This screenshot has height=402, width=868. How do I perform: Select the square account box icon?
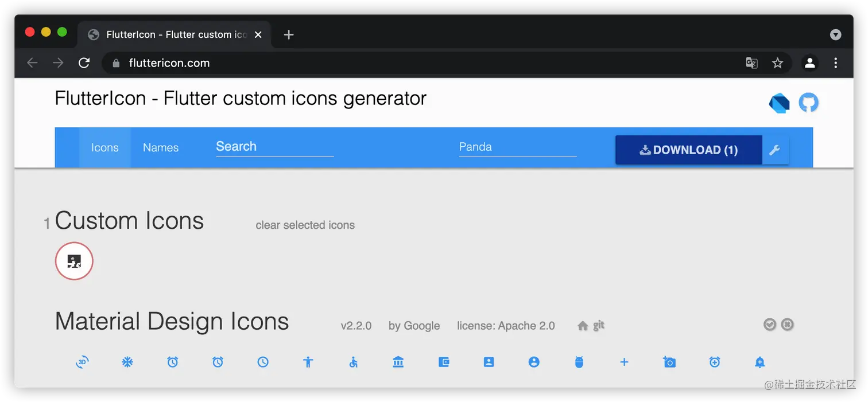point(489,362)
